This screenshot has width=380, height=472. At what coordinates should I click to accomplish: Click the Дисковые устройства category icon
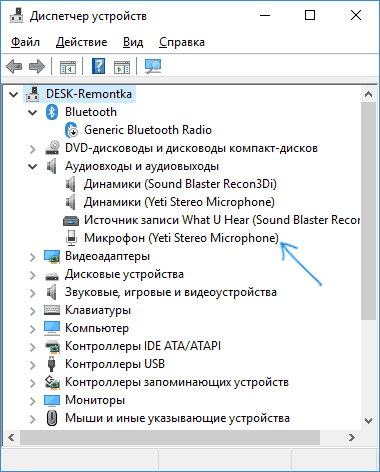[52, 275]
